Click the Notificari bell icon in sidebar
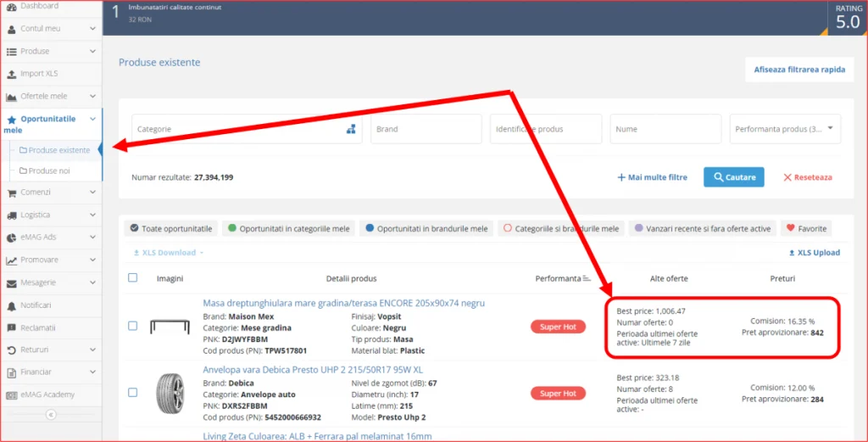The image size is (868, 442). tap(12, 305)
